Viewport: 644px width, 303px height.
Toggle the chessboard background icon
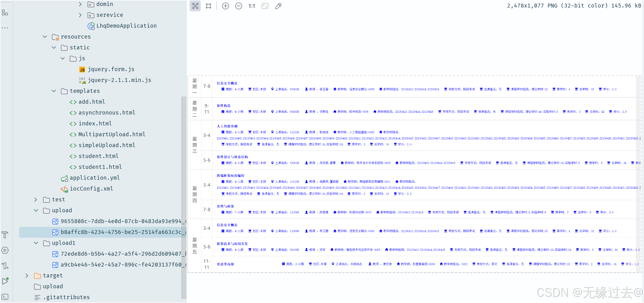[195, 6]
